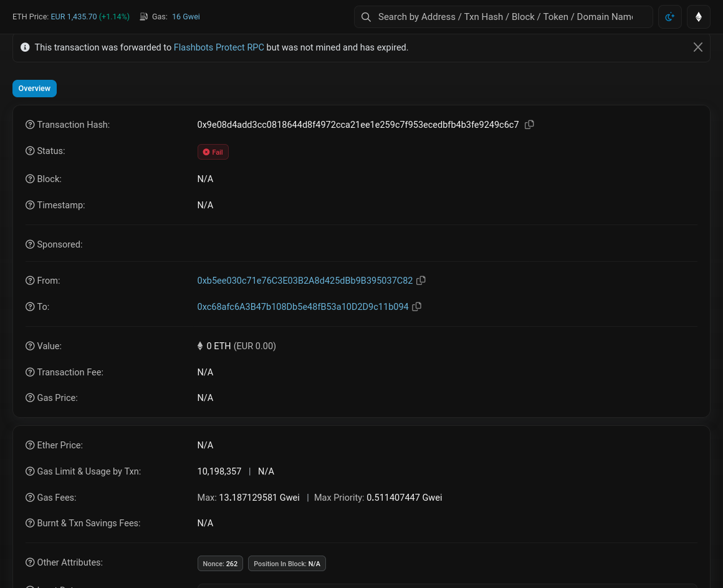Switch to the Overview tab
The image size is (723, 588).
click(x=34, y=88)
